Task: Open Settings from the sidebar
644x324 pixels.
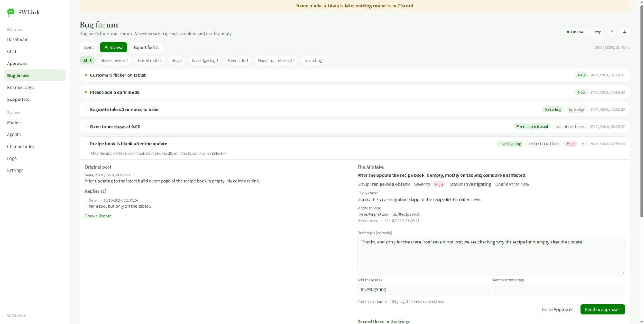Action: 35,171
